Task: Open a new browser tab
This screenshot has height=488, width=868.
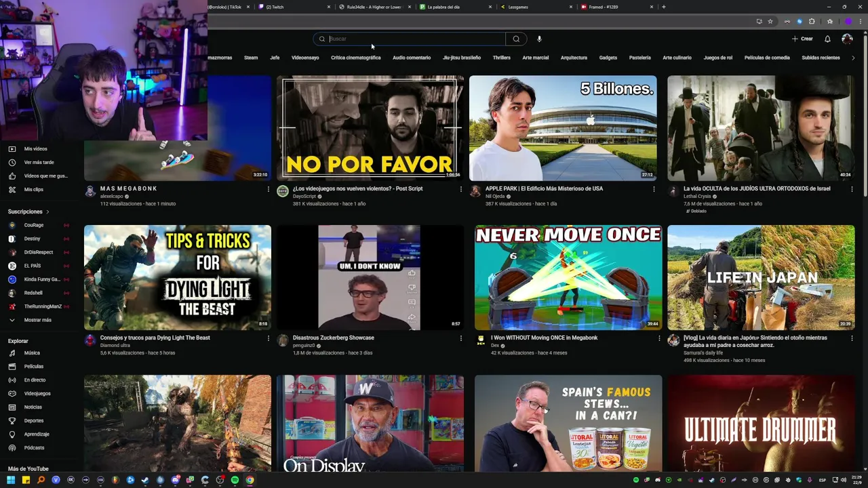Action: pyautogui.click(x=663, y=7)
